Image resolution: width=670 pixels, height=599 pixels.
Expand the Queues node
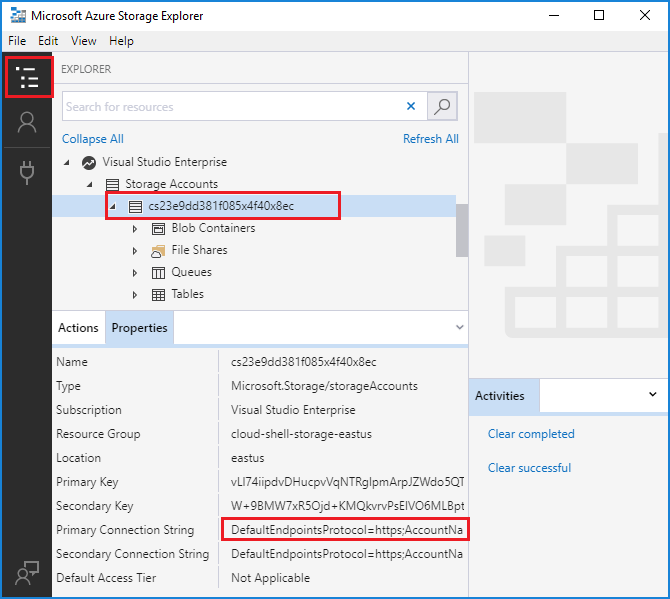[x=135, y=273]
